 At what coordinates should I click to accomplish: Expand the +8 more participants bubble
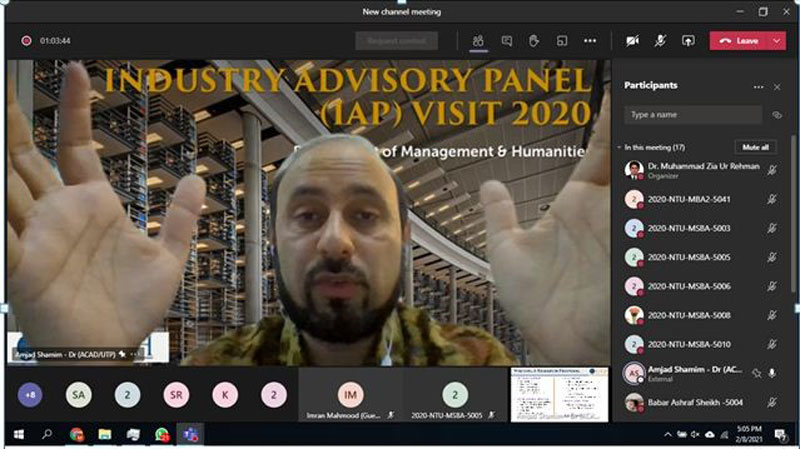point(30,395)
